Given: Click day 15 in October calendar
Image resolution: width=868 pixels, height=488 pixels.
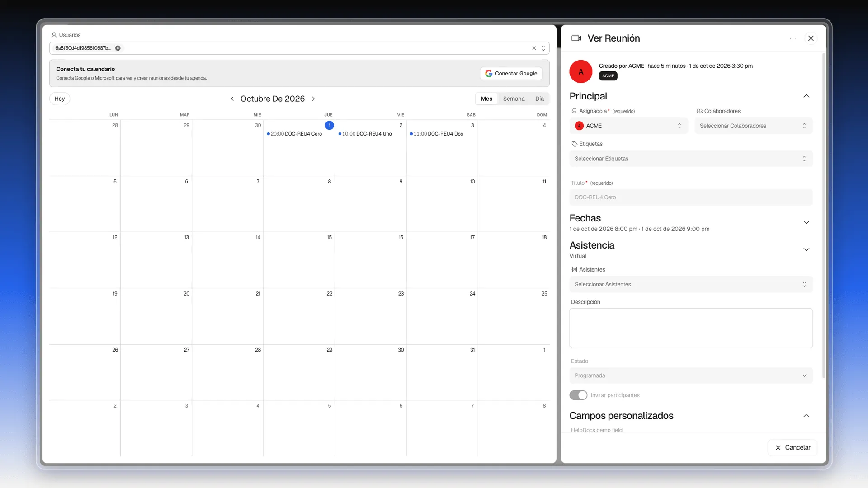Looking at the screenshot, I should point(329,237).
